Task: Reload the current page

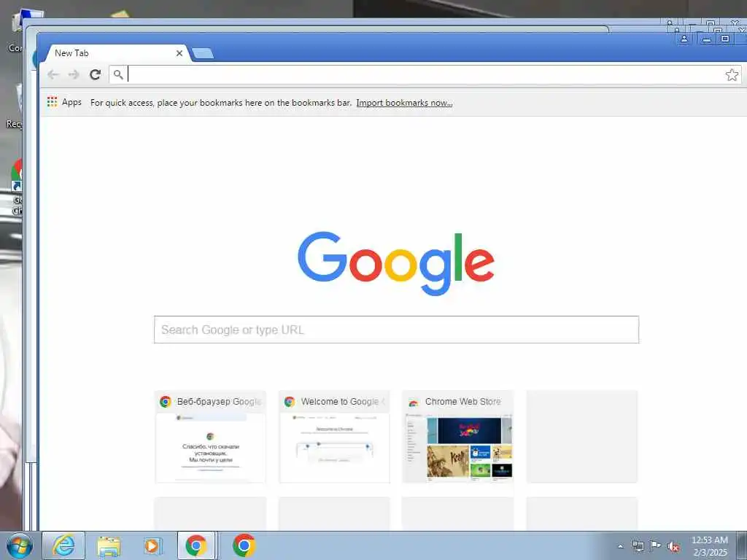Action: [x=96, y=74]
